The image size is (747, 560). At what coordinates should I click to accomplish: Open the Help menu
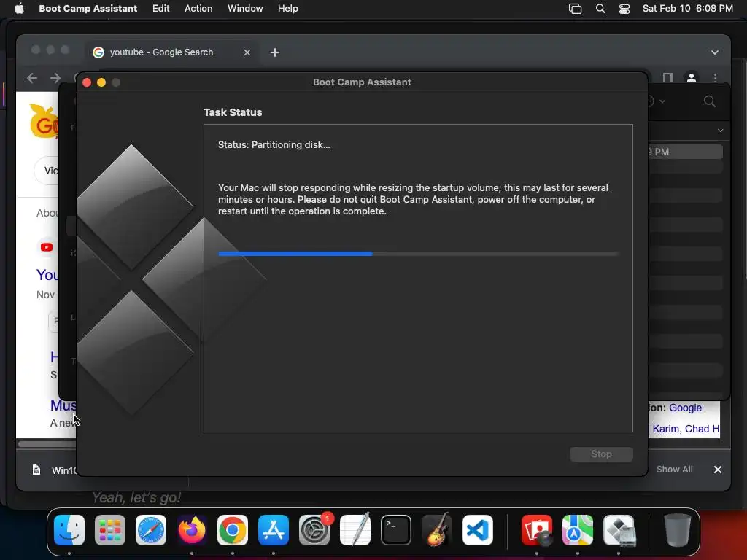click(x=287, y=8)
